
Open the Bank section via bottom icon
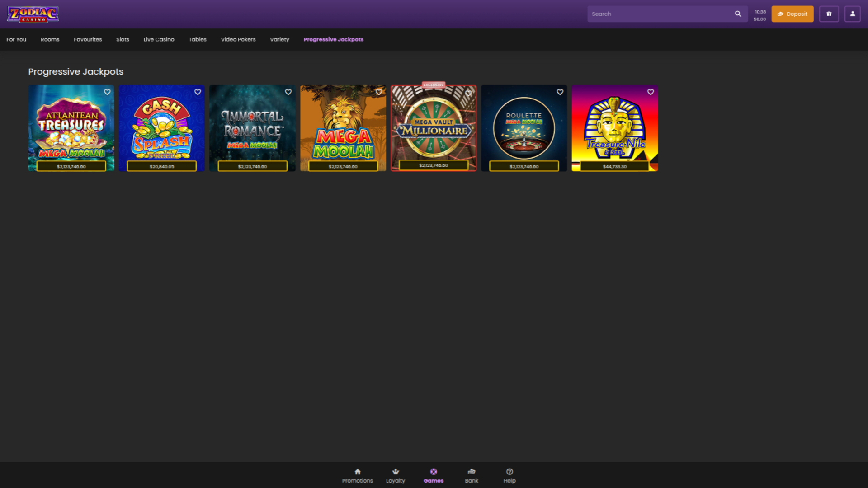tap(472, 475)
